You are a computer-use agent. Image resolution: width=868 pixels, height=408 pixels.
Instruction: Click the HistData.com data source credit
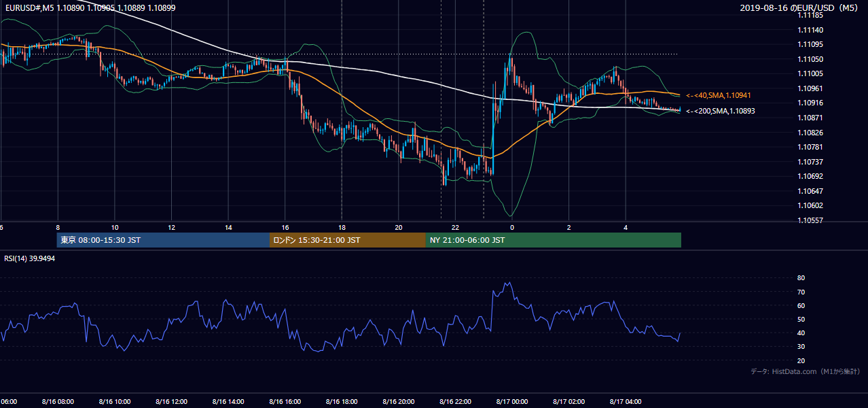(x=805, y=371)
